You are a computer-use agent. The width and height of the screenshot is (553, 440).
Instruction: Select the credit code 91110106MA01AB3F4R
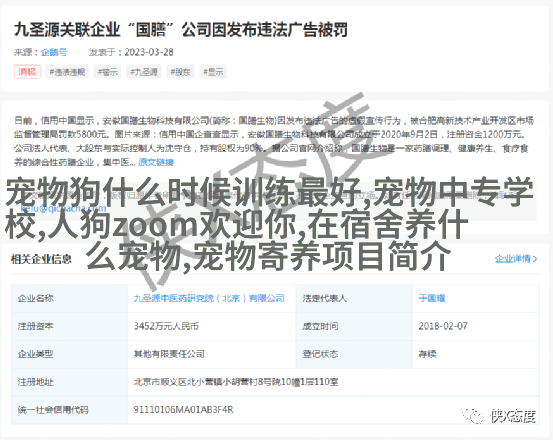pos(183,410)
